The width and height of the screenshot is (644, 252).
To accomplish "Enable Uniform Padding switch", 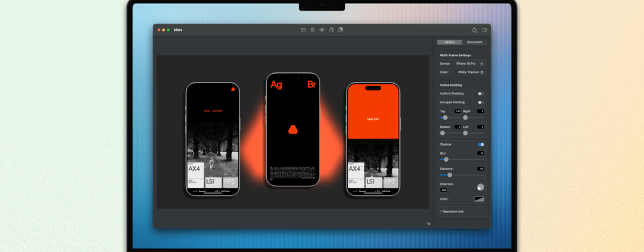I will (480, 93).
